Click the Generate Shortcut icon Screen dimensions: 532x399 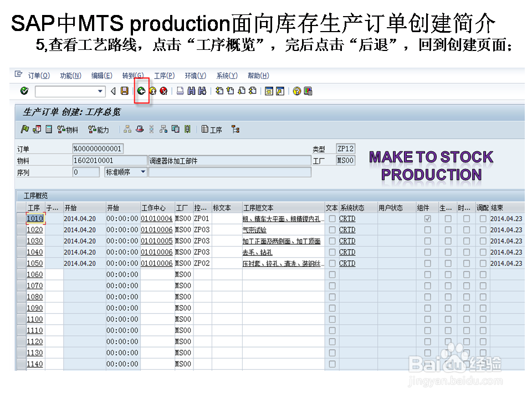click(x=280, y=91)
